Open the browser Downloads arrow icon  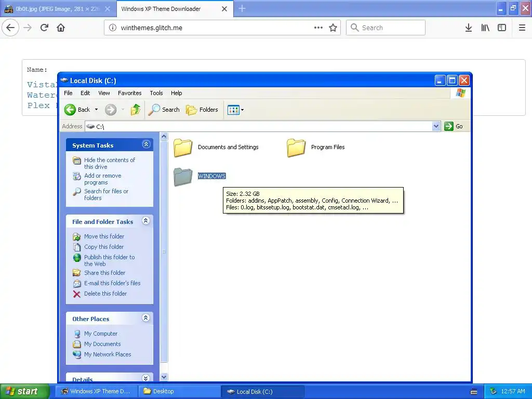coord(469,28)
